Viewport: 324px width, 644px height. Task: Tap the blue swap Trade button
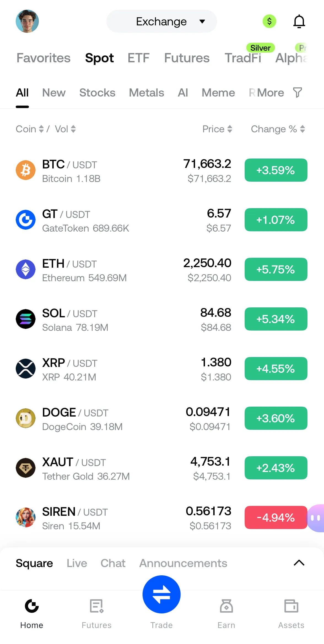point(161,594)
